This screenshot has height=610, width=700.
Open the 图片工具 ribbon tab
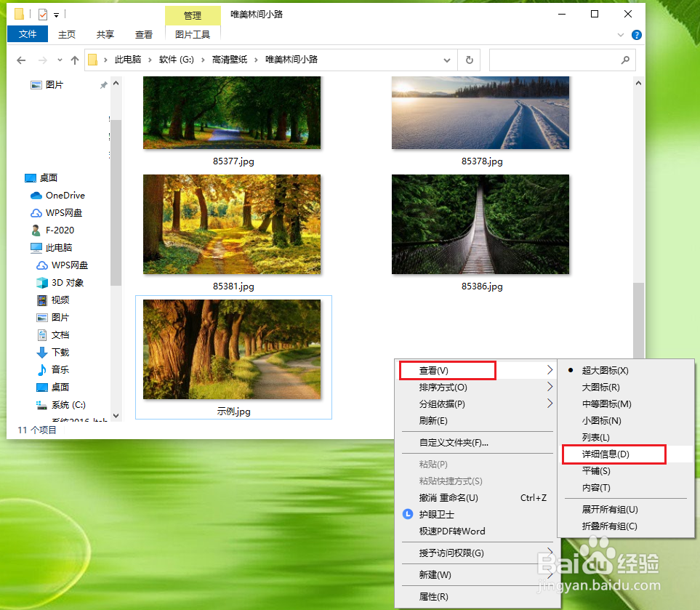point(193,34)
